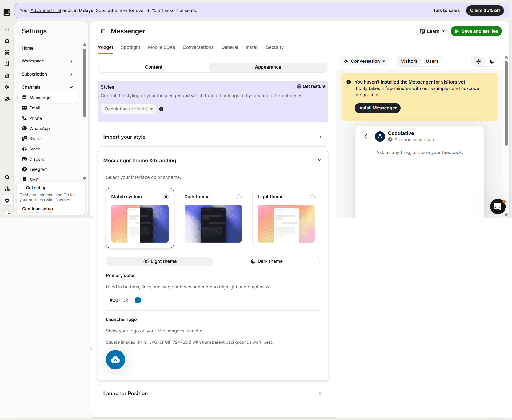Open the Fin AI sparkle icon in left rail

(x=7, y=29)
